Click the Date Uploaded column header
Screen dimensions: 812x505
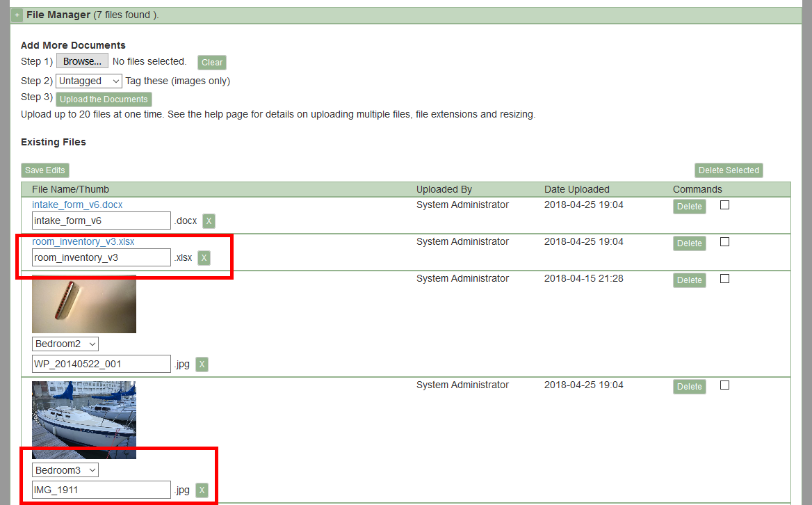(x=576, y=190)
